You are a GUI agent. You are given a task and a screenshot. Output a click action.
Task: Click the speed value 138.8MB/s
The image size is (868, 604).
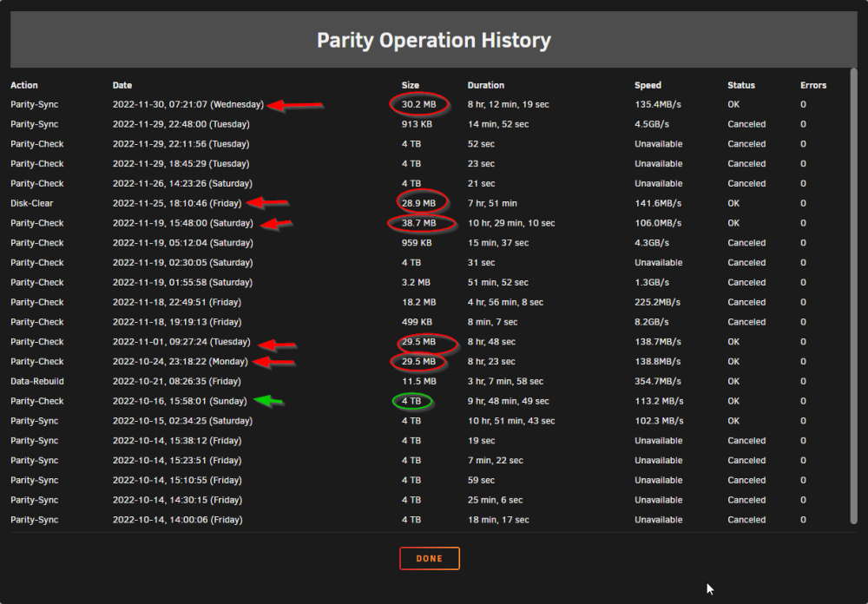tap(658, 362)
